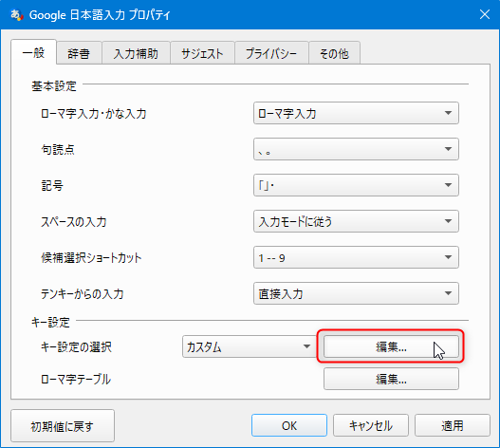Screen dimensions: 500x448
Task: Switch to the 辞書 tab
Action: click(79, 53)
